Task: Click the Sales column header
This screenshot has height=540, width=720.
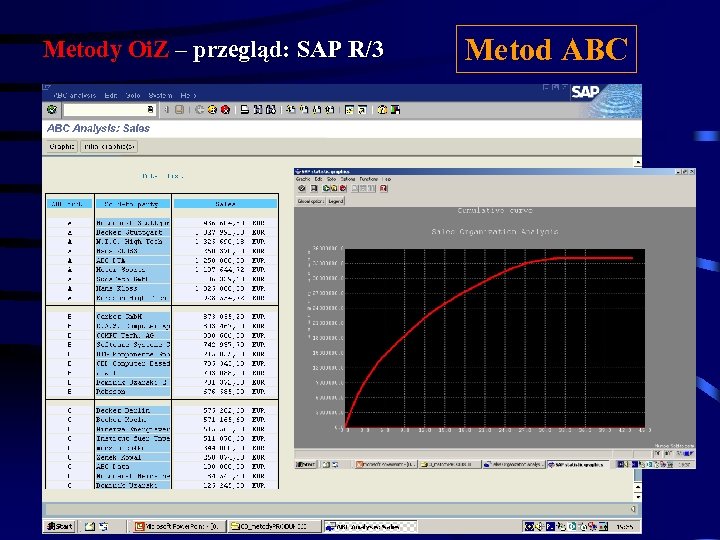Action: 225,203
